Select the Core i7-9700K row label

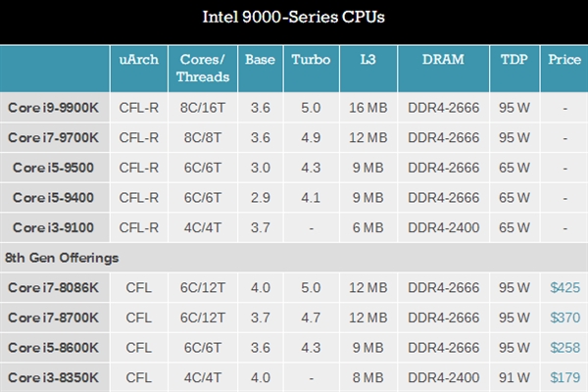(x=55, y=138)
